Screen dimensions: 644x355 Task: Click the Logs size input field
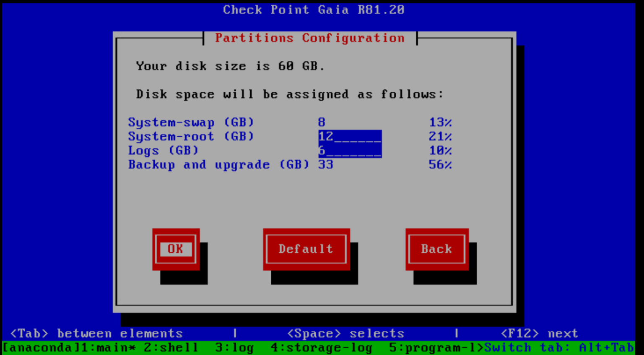(x=349, y=150)
